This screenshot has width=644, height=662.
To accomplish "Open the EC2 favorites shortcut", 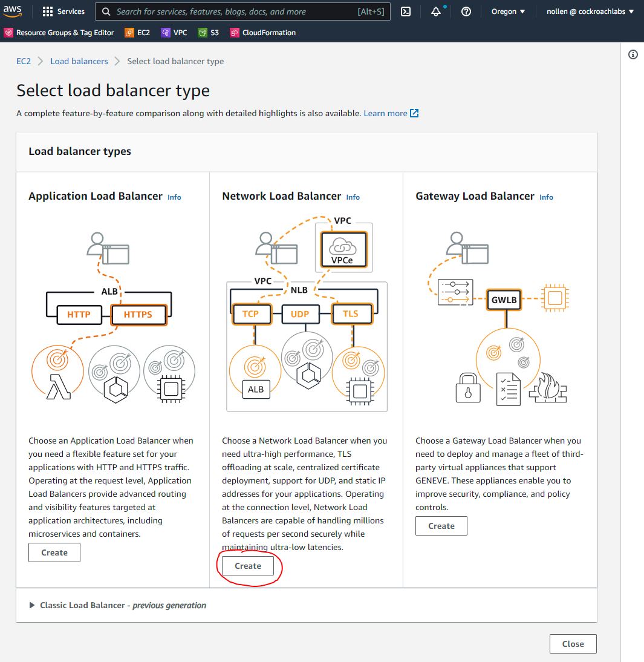I will click(138, 33).
